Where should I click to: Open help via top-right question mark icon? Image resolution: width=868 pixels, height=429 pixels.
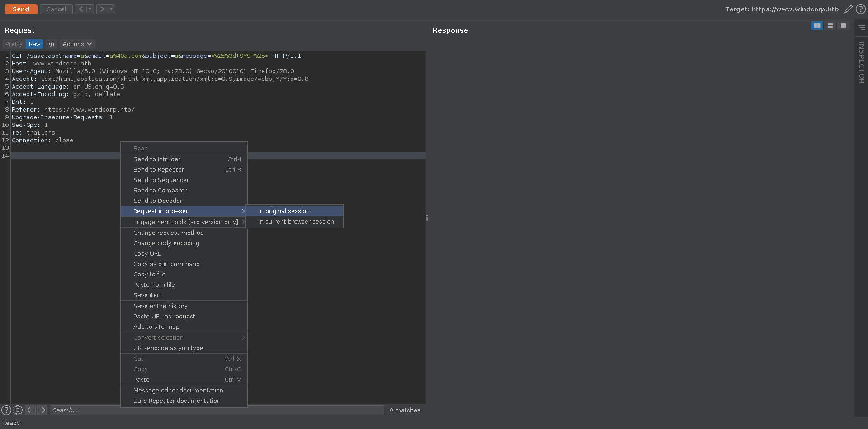[861, 9]
